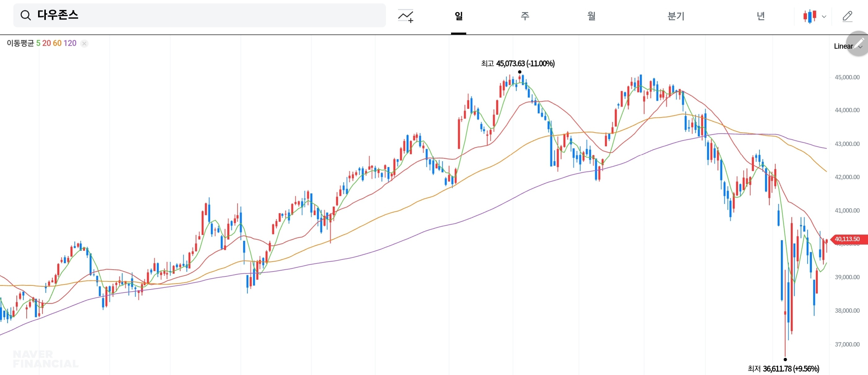Open the add-indicator chart icon

[405, 16]
